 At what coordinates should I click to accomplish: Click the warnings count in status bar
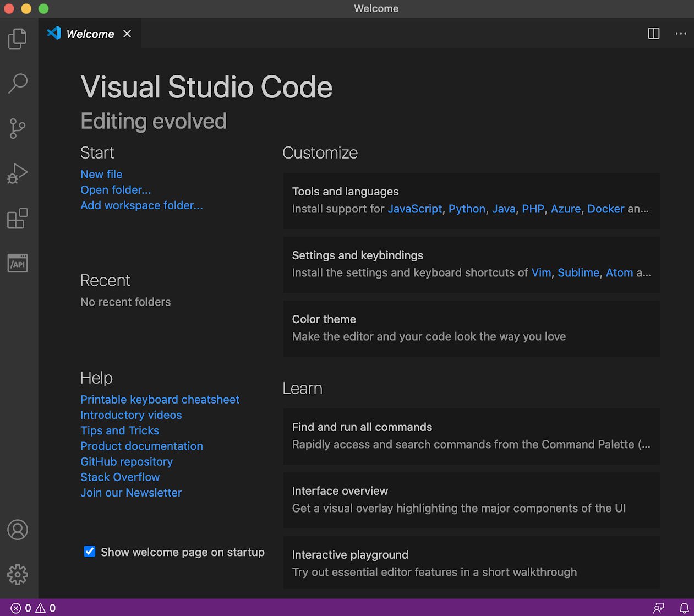pos(46,608)
